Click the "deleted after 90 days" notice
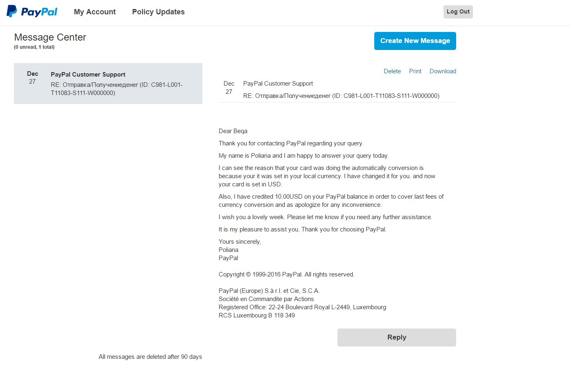This screenshot has height=392, width=570. tap(150, 357)
